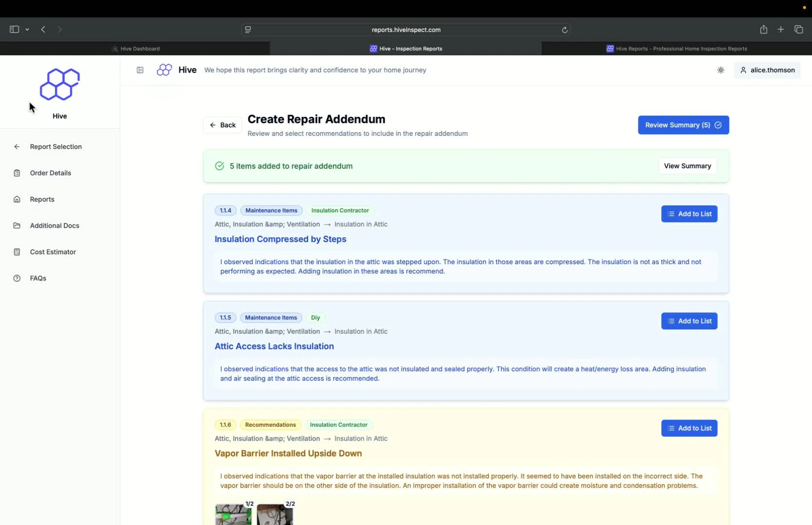Add Insulation Compressed by Steps to list

(689, 214)
